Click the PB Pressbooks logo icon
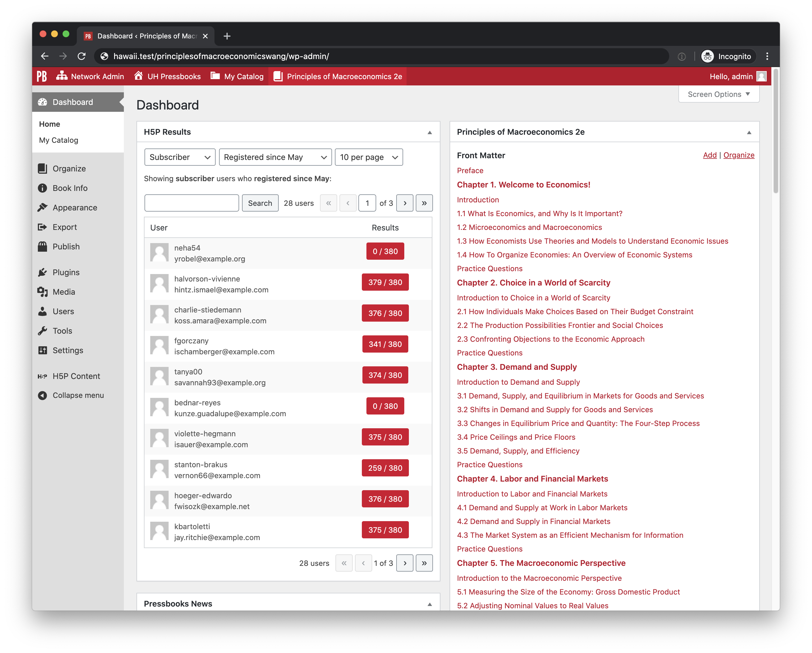 (42, 77)
